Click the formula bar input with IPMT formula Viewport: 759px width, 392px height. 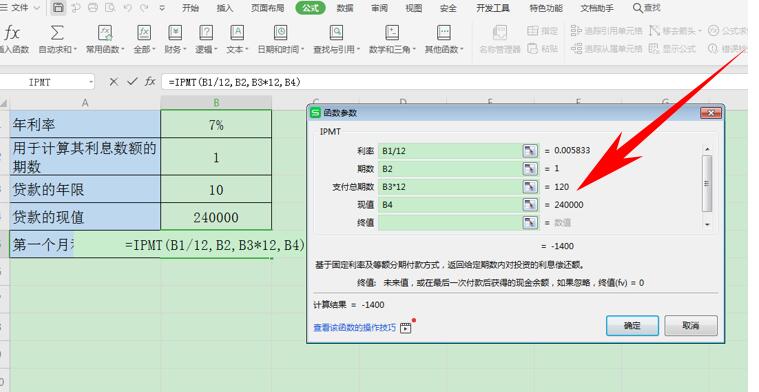point(455,82)
